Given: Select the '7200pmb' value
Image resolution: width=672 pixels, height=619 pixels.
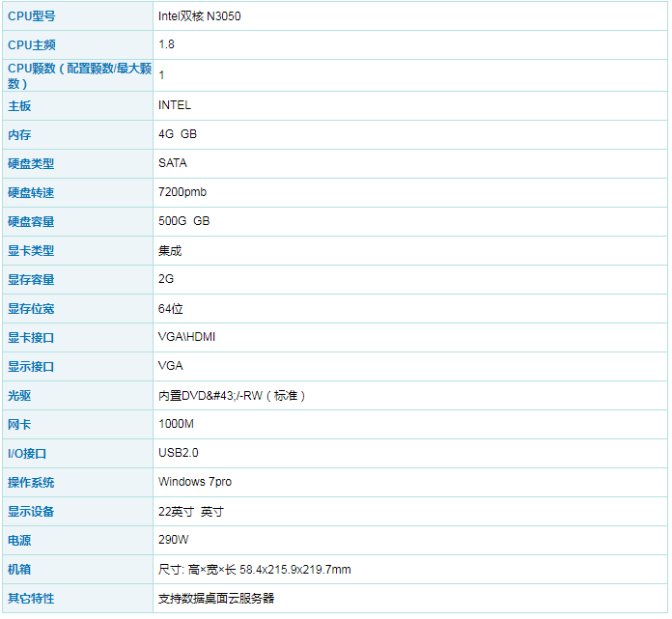Looking at the screenshot, I should pos(182,192).
